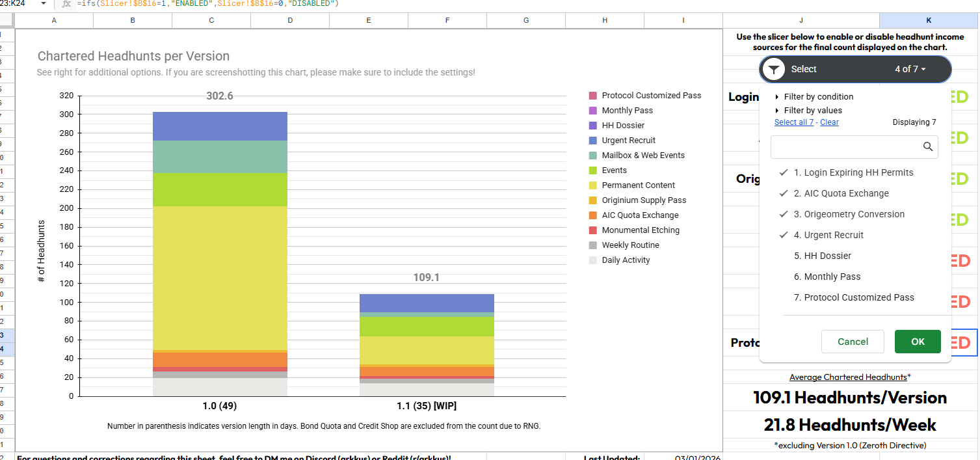980x460 pixels.
Task: Click the search magnifier icon in filter
Action: [928, 147]
